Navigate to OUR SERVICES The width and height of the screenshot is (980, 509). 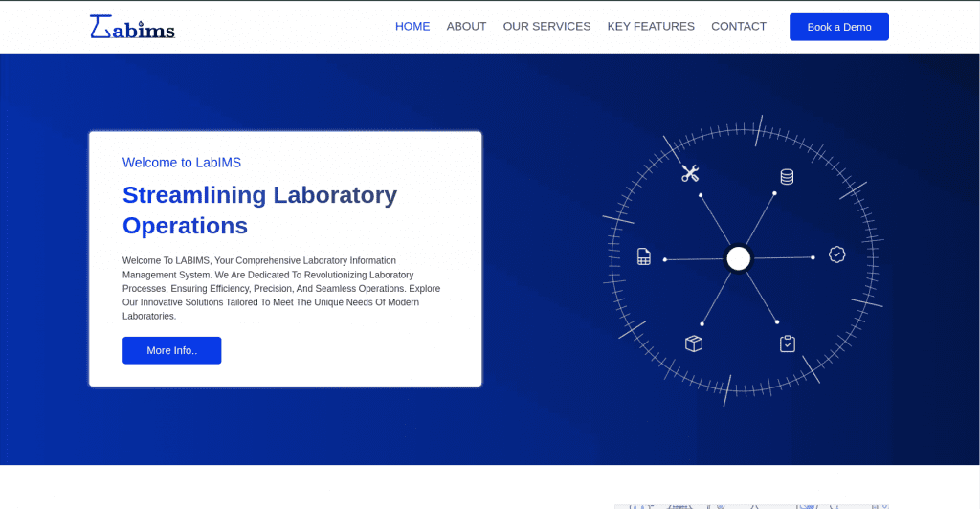coord(546,27)
